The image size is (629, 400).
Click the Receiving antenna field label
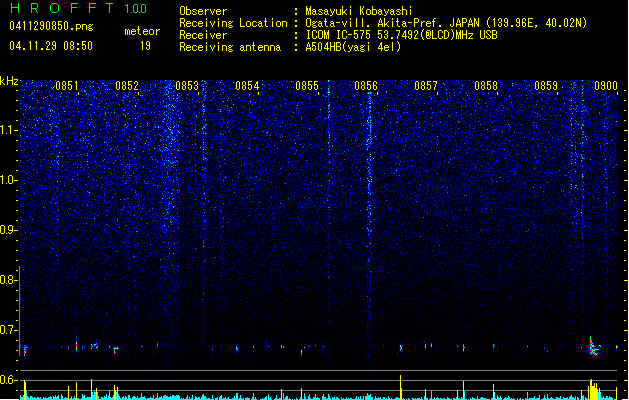point(230,47)
